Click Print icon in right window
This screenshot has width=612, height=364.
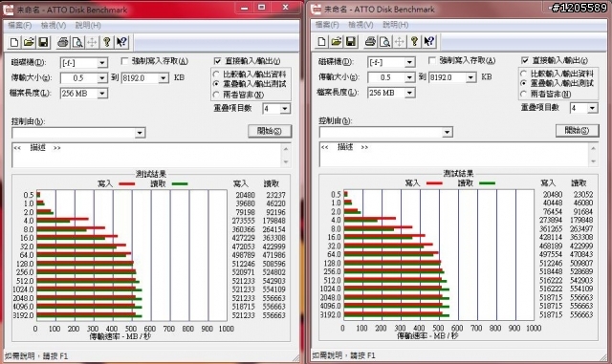pyautogui.click(x=370, y=41)
